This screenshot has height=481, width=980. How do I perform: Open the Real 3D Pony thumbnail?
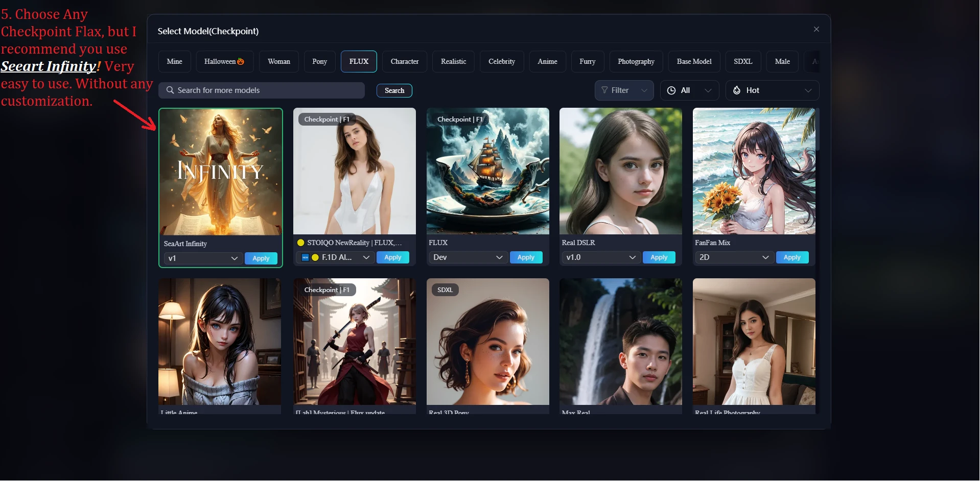488,342
